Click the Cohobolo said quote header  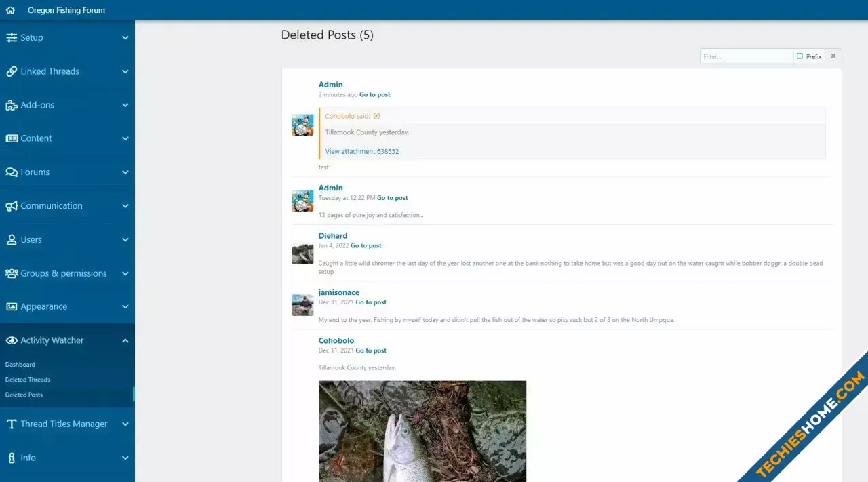pos(347,116)
